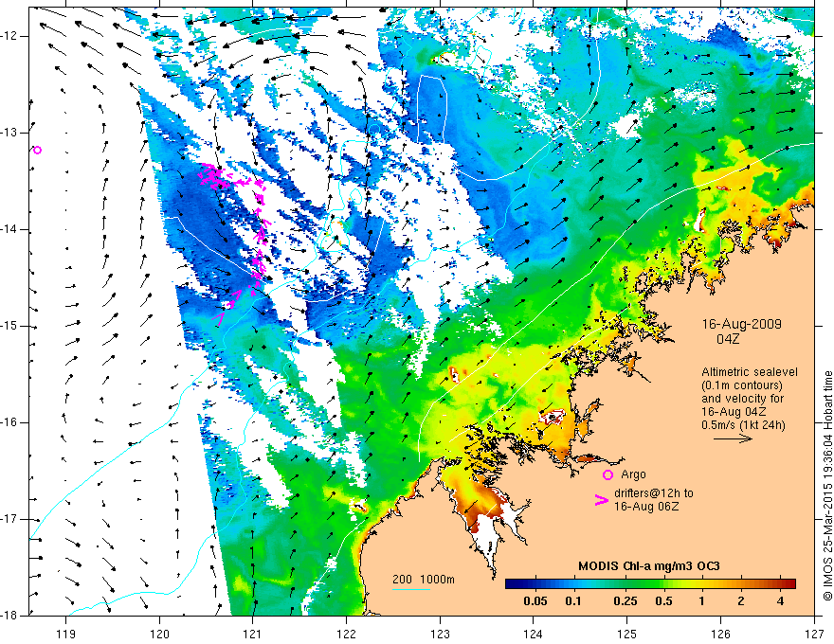Image resolution: width=834 pixels, height=644 pixels.
Task: Click the latitude axis label -13
Action: coord(9,133)
